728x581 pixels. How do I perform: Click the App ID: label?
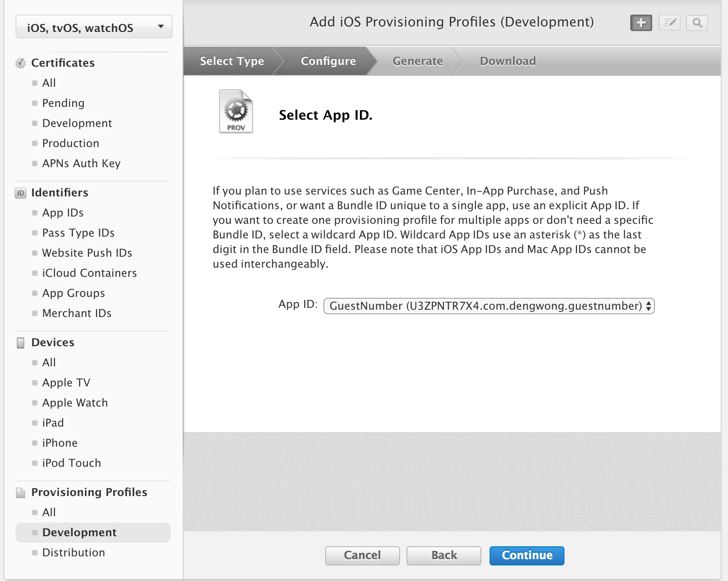[x=298, y=305]
